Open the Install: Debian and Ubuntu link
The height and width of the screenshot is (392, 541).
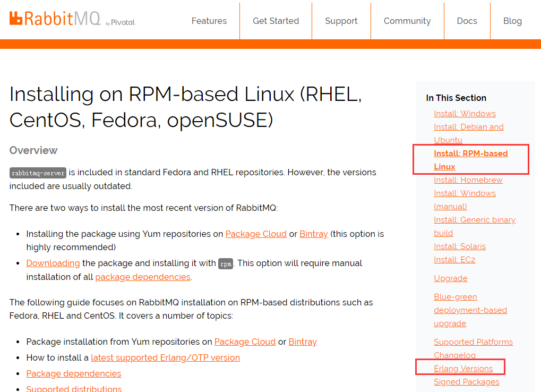tap(469, 133)
